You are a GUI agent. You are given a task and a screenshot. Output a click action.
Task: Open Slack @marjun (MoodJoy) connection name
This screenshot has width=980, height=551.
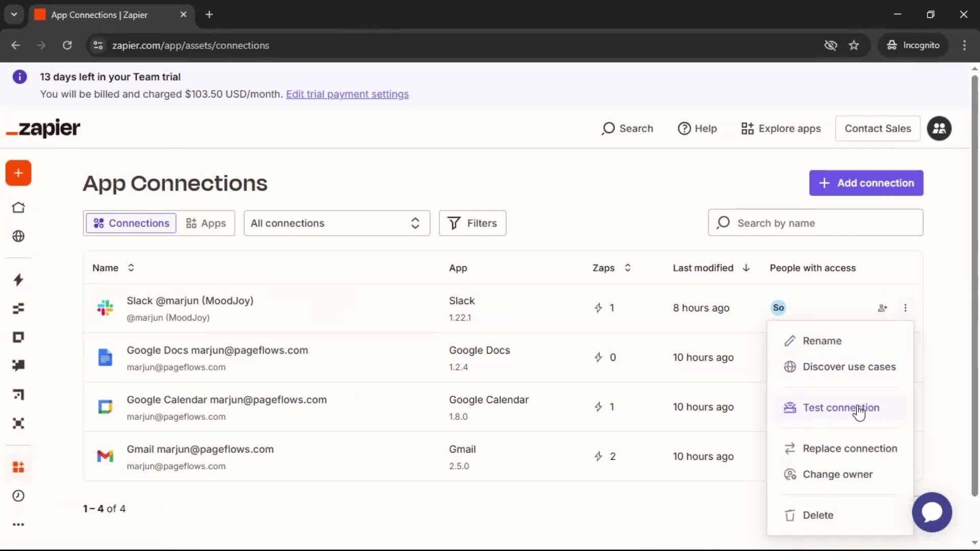tap(190, 301)
